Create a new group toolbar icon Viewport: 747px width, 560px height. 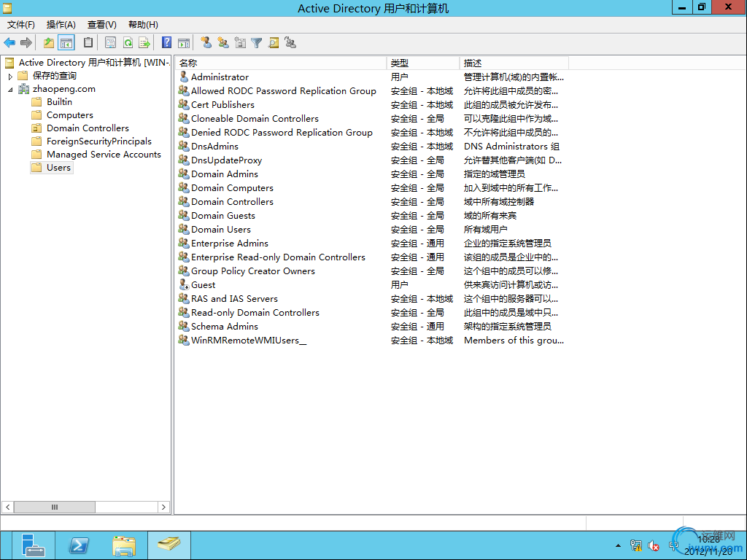coord(223,43)
